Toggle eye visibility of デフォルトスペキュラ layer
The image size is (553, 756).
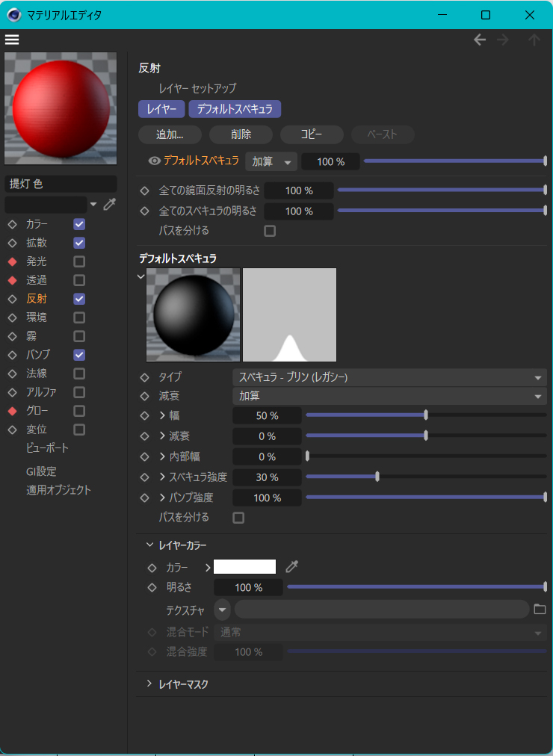(155, 161)
